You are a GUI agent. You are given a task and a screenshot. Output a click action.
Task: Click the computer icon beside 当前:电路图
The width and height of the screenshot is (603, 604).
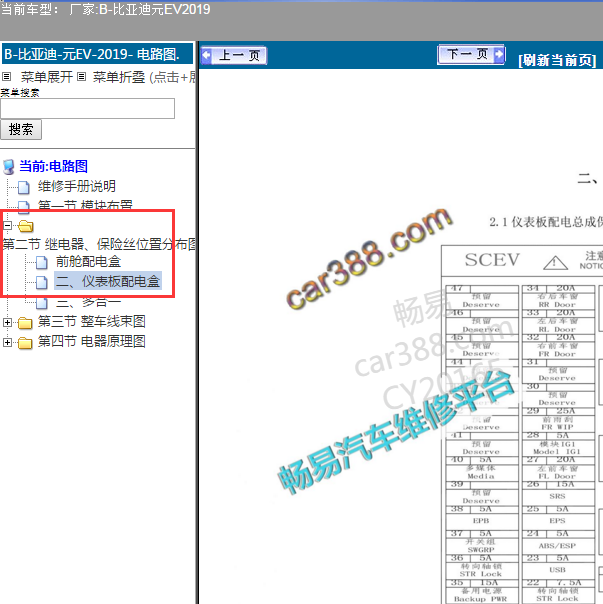8,167
